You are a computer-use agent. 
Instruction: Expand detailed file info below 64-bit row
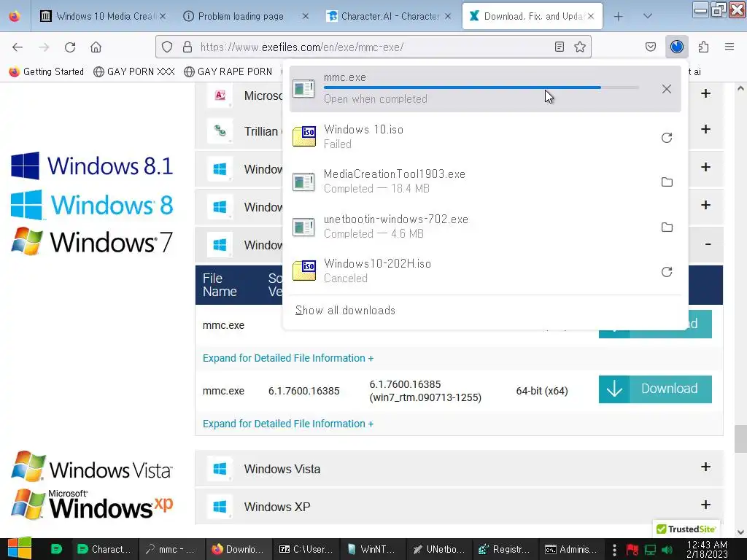287,424
